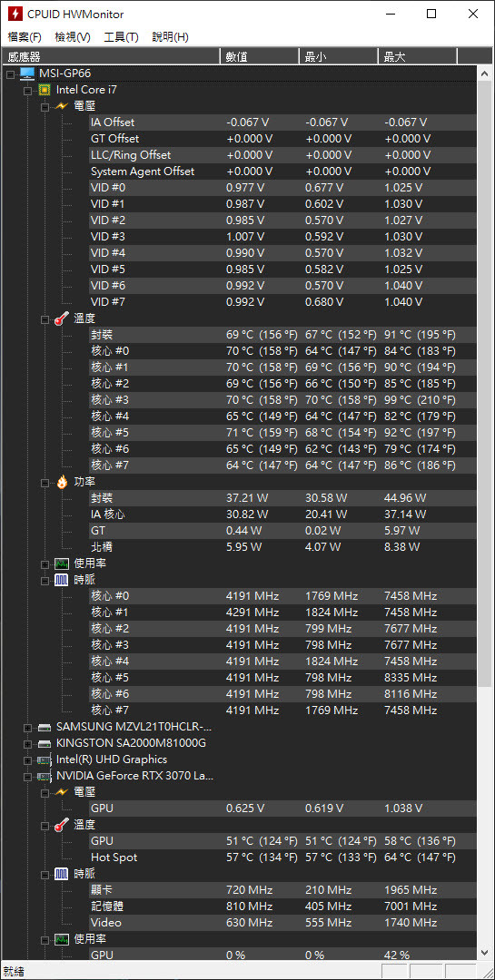
Task: Click the CPU 使用率 graph icon
Action: point(62,563)
